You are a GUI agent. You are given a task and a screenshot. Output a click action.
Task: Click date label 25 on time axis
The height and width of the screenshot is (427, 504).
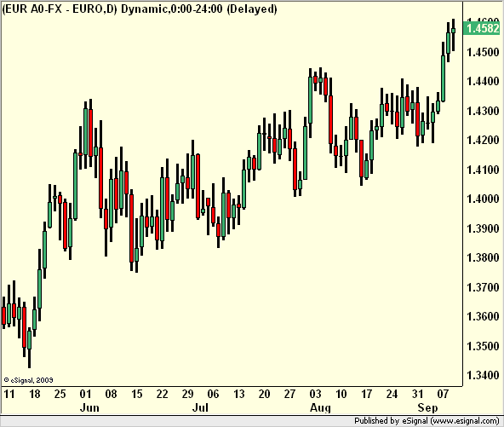tap(60, 394)
